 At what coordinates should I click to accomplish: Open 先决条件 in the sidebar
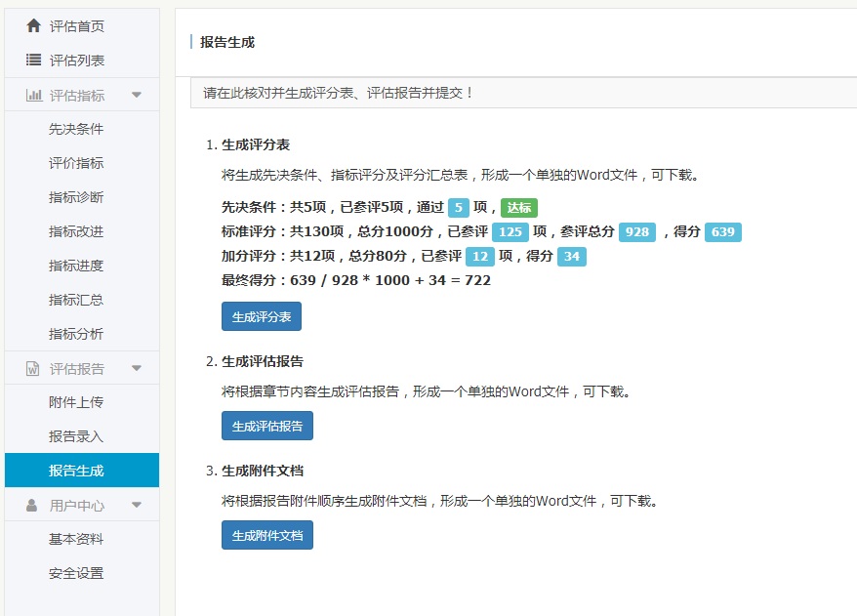coord(76,129)
